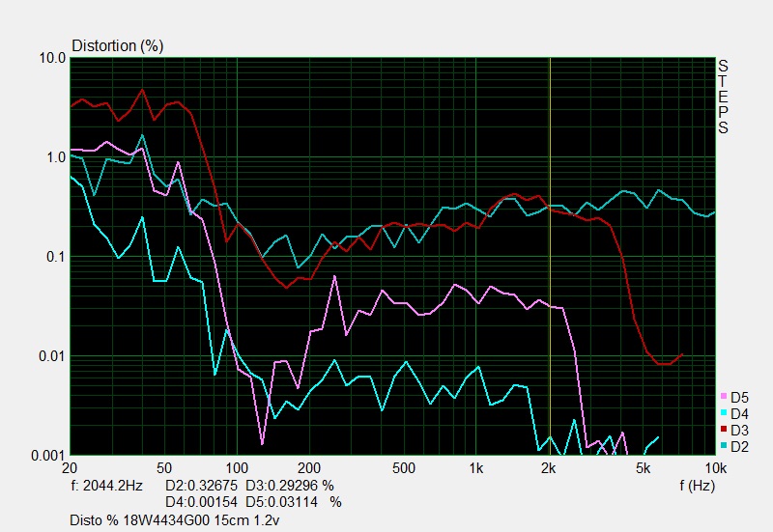Click the 'D3:0.29296 %' readout value

tap(289, 486)
